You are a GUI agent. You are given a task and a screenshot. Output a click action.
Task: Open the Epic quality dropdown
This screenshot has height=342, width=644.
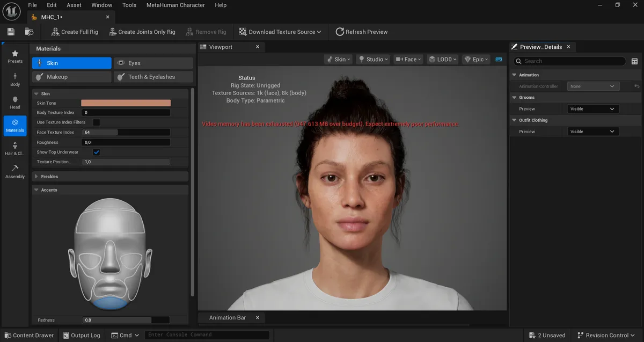click(x=477, y=59)
